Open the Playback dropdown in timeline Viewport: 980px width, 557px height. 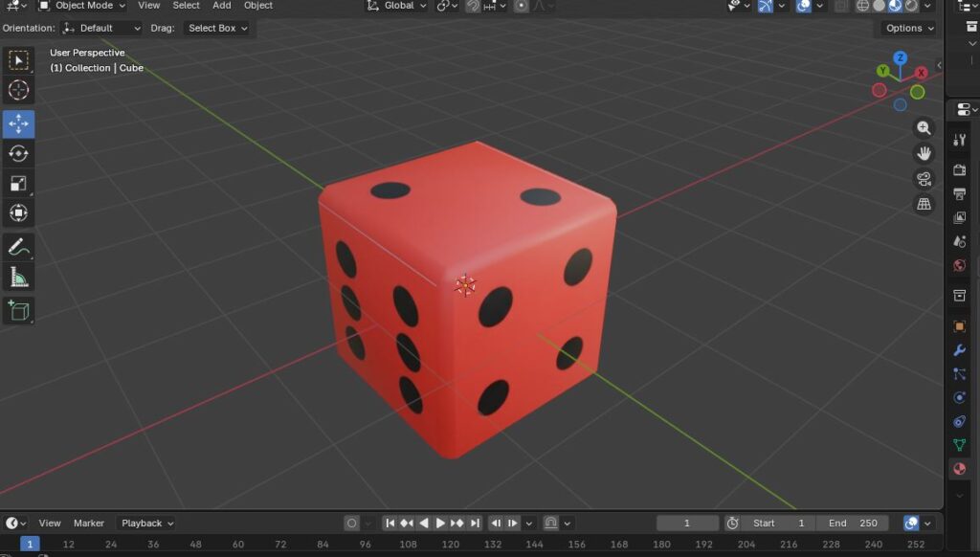pyautogui.click(x=146, y=524)
